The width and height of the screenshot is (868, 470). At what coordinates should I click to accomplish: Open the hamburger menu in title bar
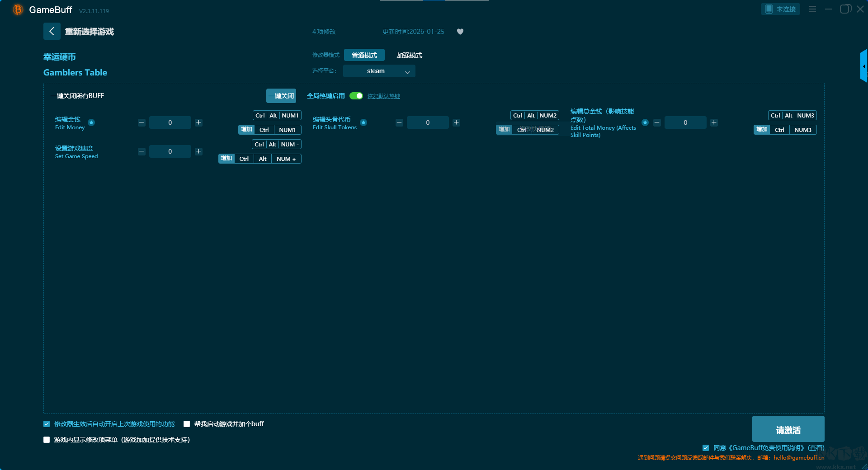812,9
